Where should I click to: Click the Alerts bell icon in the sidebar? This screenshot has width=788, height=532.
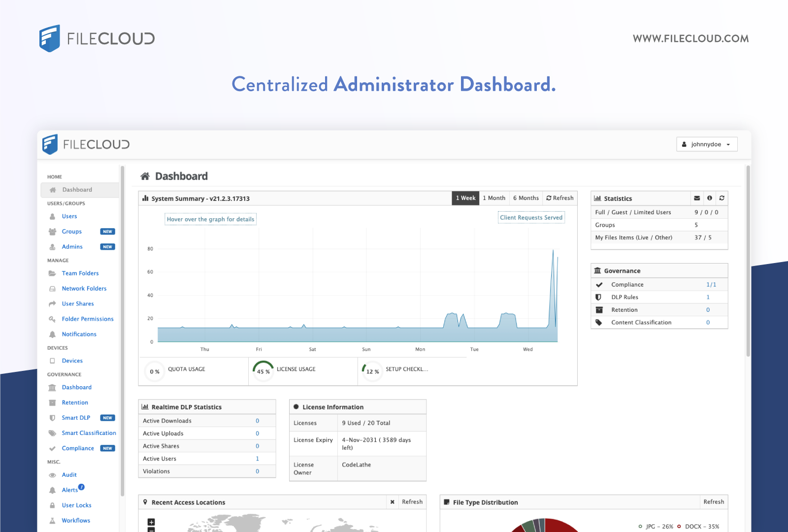click(52, 490)
